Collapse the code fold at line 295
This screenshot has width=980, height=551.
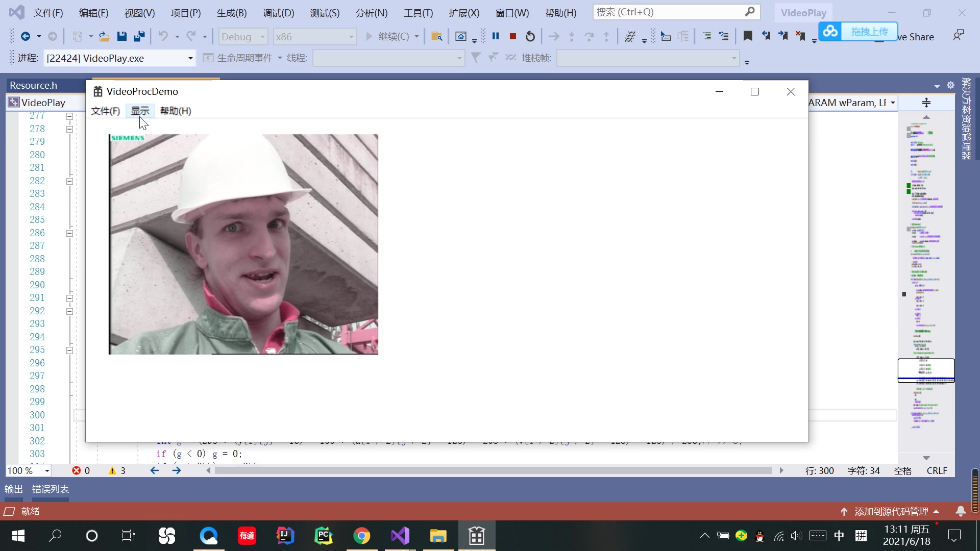[x=69, y=350]
